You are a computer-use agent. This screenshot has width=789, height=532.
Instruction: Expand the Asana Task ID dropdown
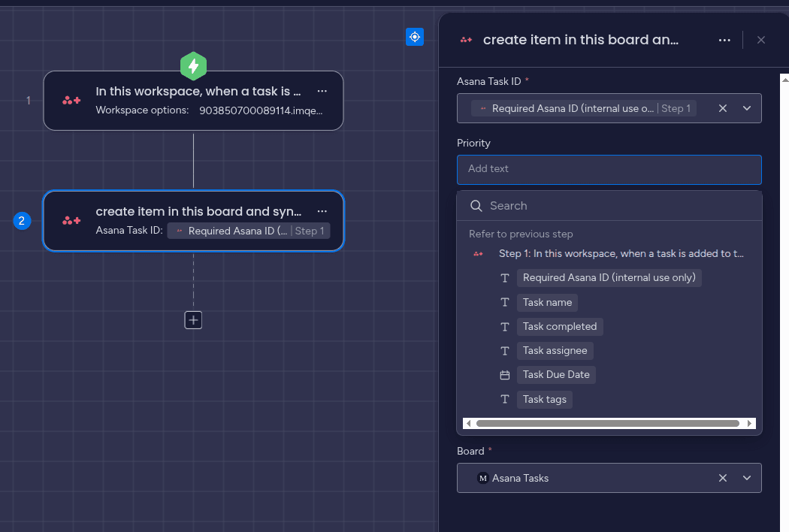coord(747,108)
